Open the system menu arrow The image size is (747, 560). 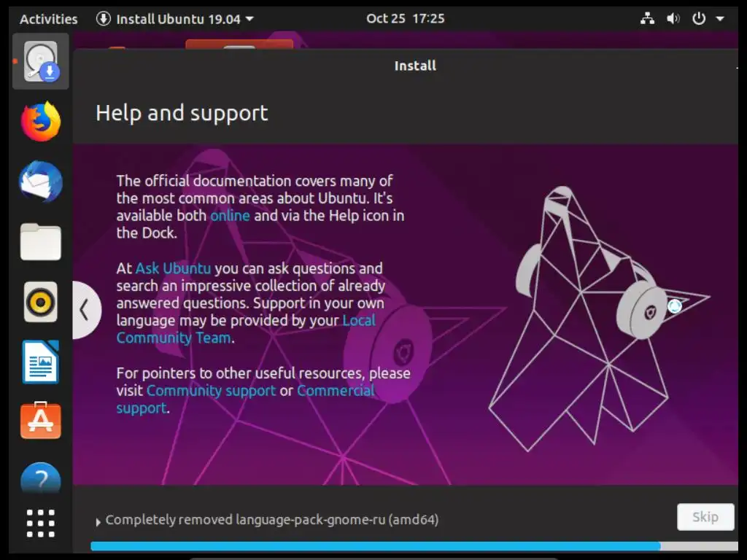pos(720,19)
